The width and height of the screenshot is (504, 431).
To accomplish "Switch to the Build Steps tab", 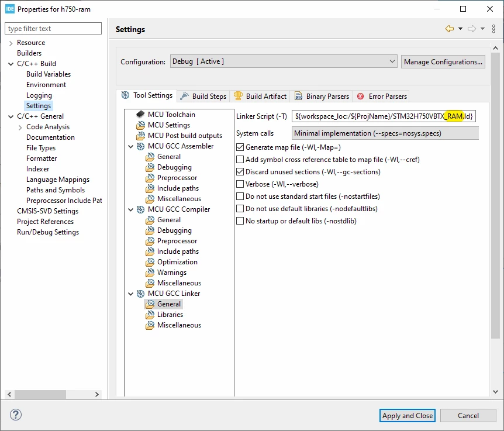I will point(203,96).
